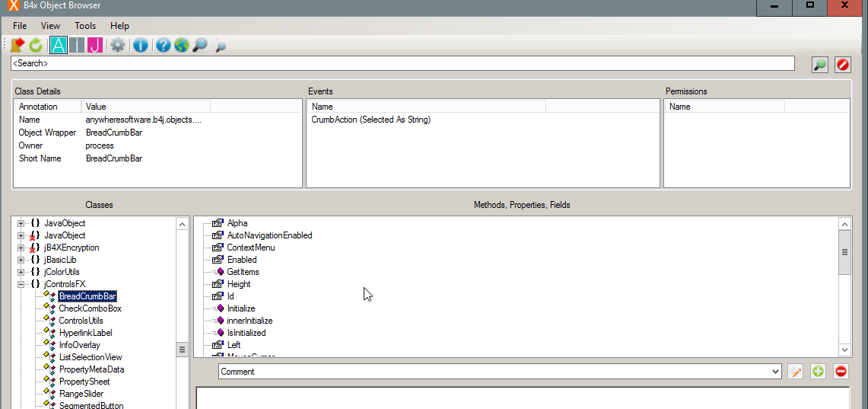
Task: Select HyperlinkLabel class in tree
Action: click(85, 333)
